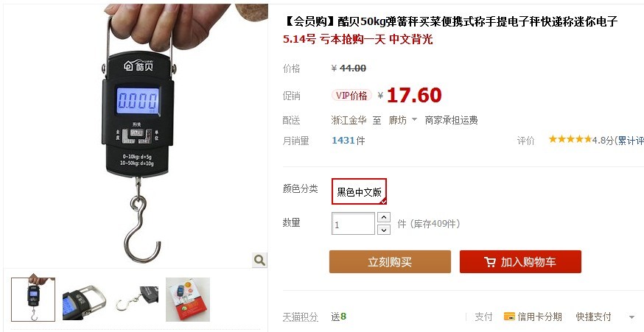Select the fourth thumbnail showing the packaging box
The image size is (644, 332).
tap(188, 300)
